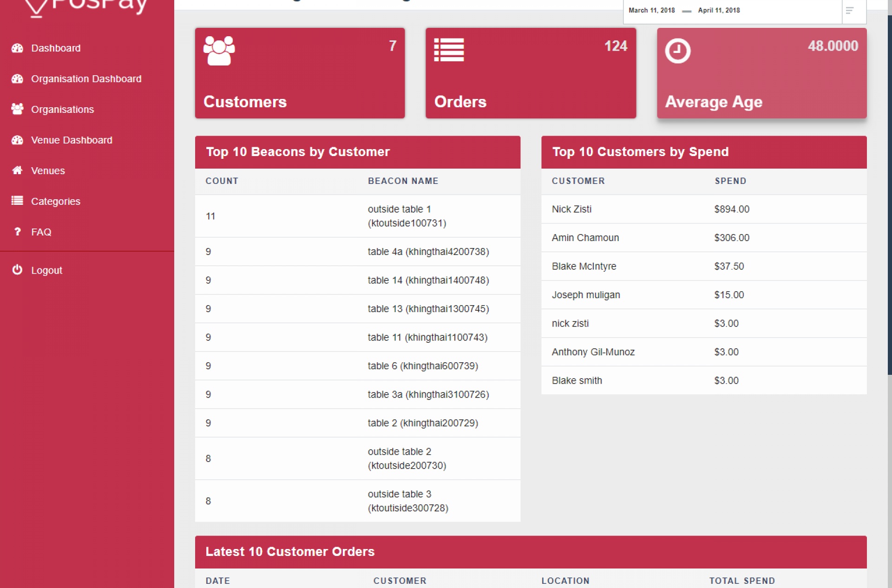Open the FAQ page
The image size is (892, 588).
41,232
